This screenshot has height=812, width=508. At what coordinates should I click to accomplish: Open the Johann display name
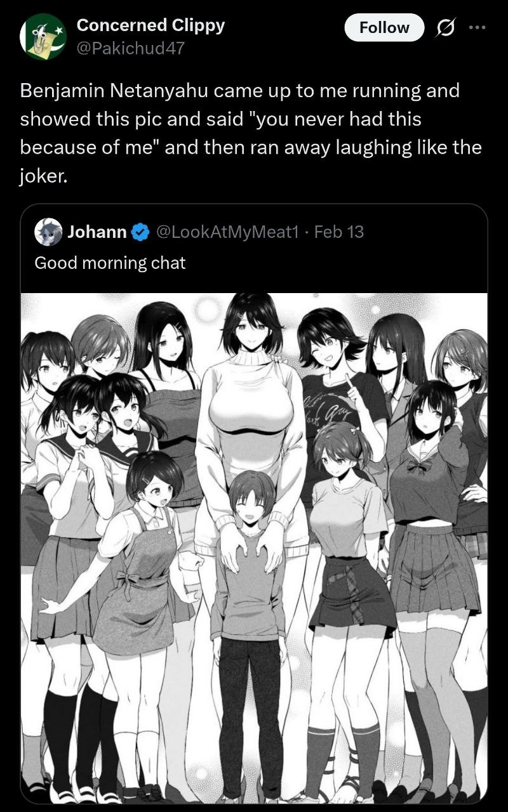coord(97,232)
